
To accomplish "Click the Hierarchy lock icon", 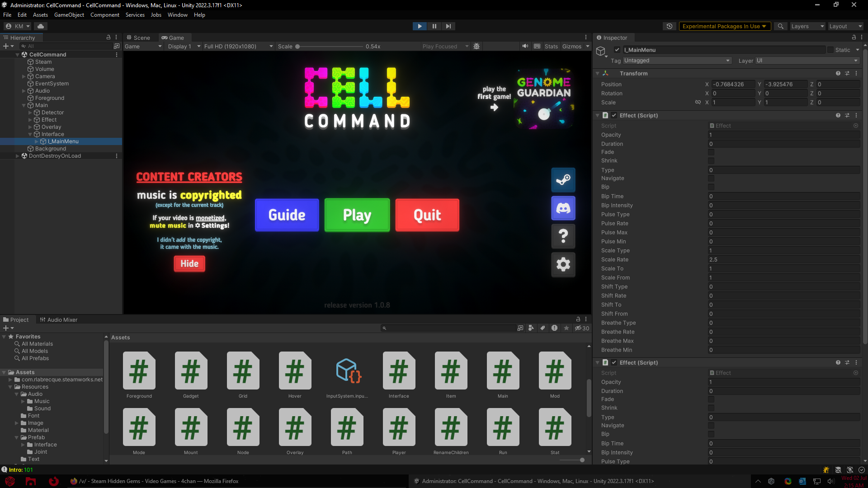I will pos(108,38).
